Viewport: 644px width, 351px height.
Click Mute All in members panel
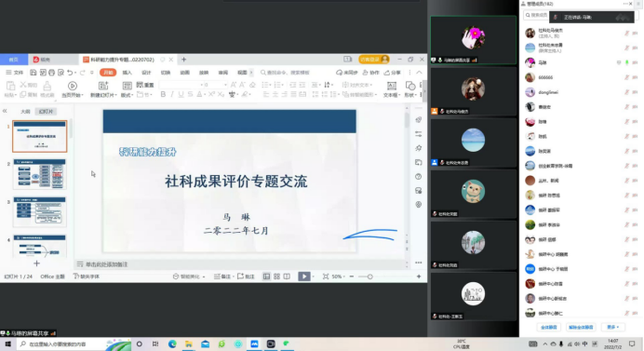click(x=549, y=327)
